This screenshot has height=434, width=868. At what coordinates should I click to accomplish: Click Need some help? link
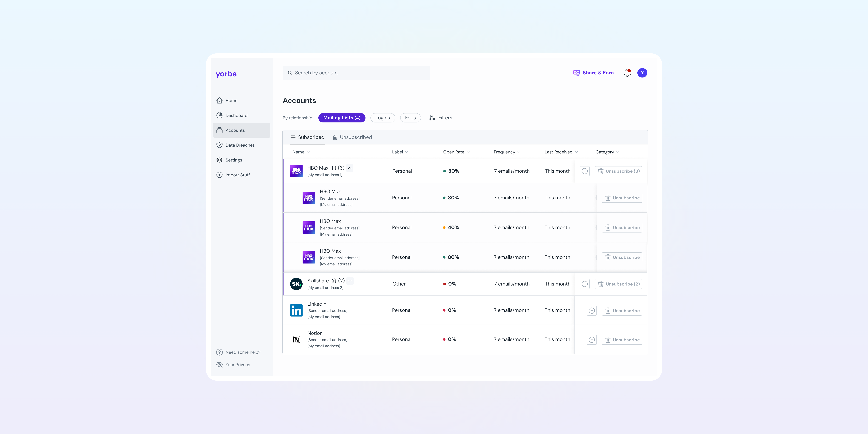[x=238, y=352]
